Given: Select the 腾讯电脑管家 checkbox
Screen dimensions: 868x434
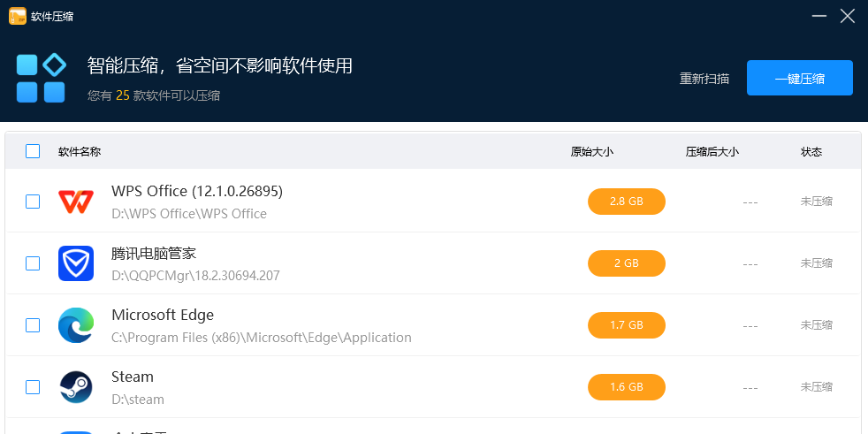Looking at the screenshot, I should coord(33,263).
